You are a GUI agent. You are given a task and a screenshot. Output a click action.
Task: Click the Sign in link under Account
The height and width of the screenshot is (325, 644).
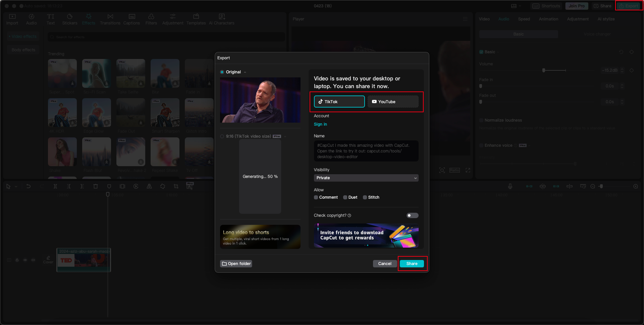click(x=320, y=124)
